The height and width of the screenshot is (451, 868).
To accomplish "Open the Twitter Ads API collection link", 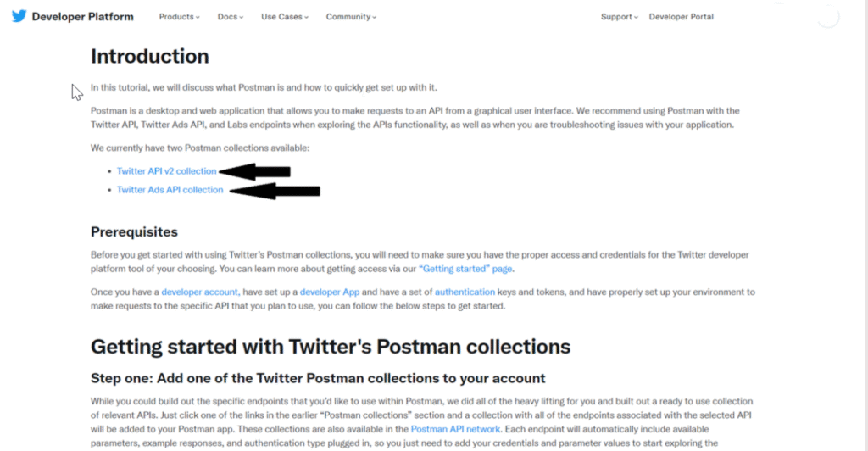I will pyautogui.click(x=170, y=190).
